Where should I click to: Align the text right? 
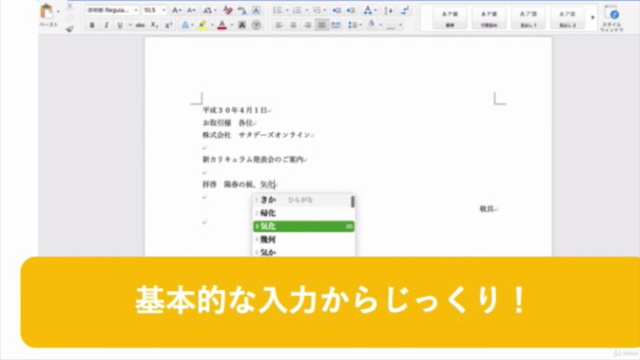tap(307, 25)
